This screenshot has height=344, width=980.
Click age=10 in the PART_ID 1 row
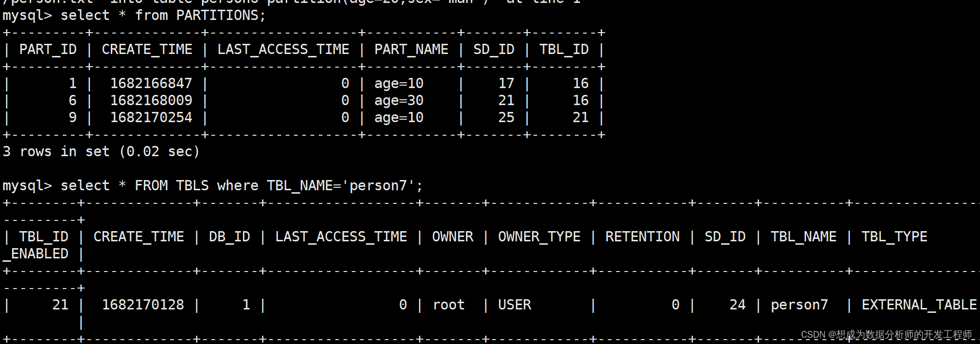(399, 84)
